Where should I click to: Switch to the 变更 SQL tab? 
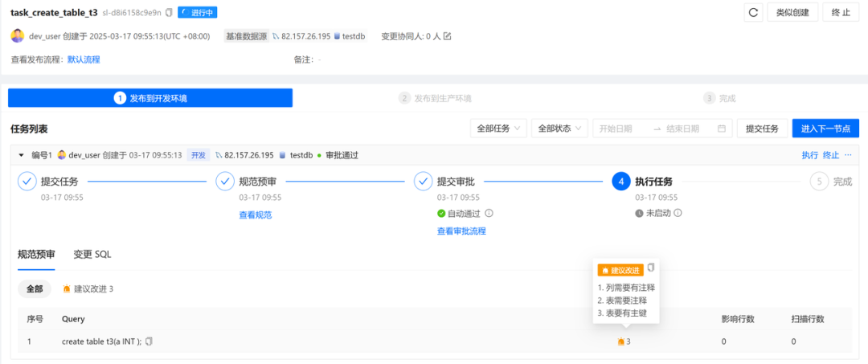pyautogui.click(x=92, y=255)
